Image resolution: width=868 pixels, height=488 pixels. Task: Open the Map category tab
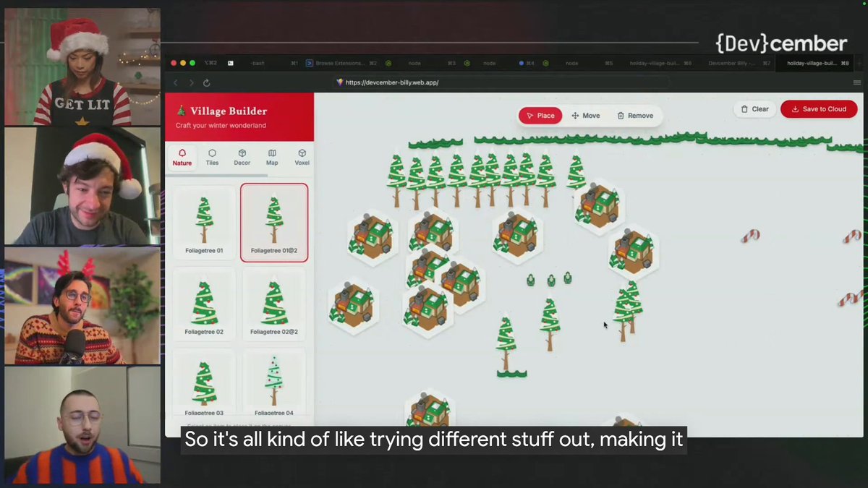click(272, 157)
